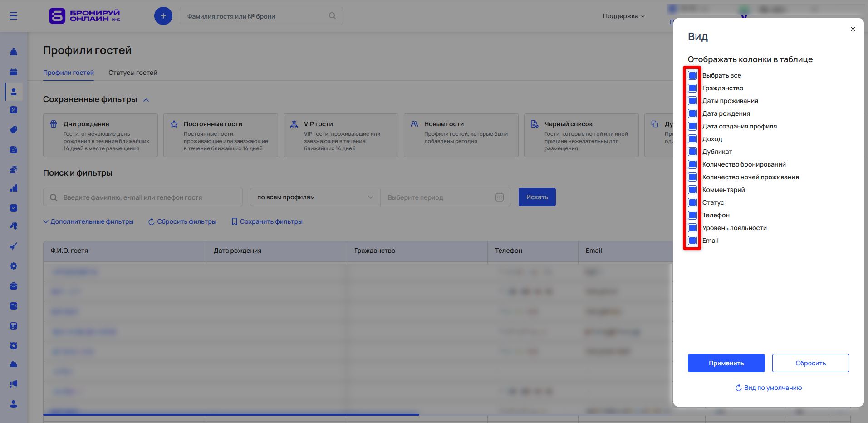Click the bar chart reports sidebar icon
Screen dimensions: 868x423
click(14, 188)
